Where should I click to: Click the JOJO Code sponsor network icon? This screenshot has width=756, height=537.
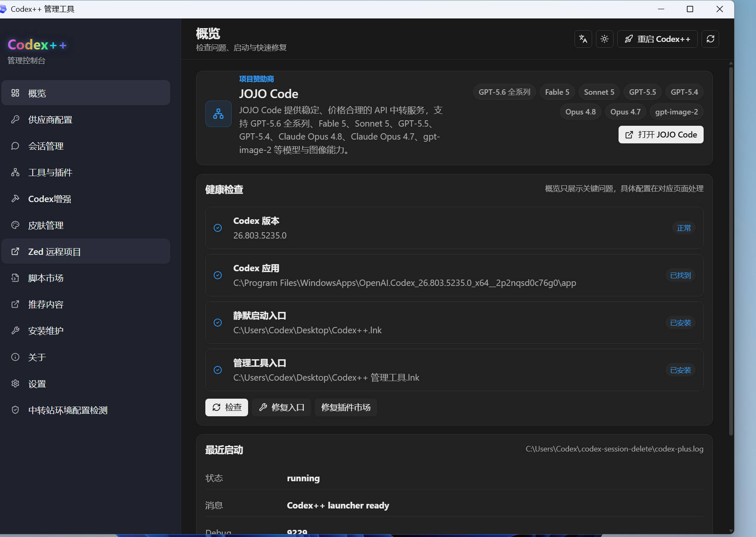(218, 114)
